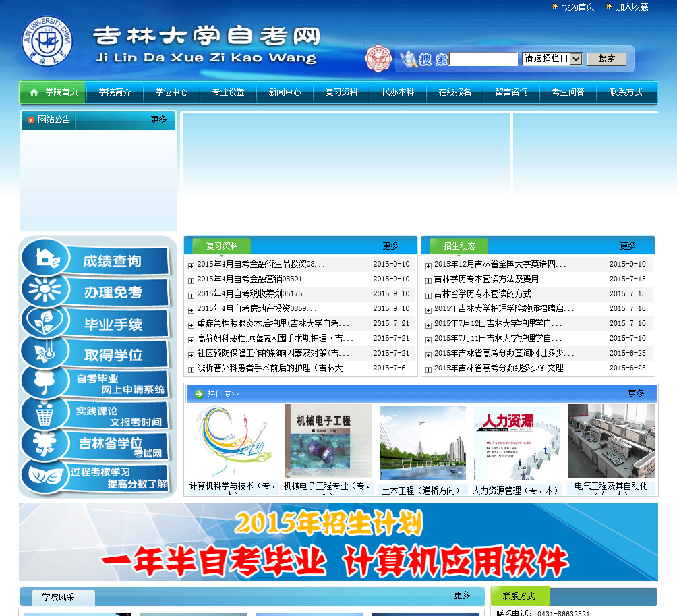Viewport: 677px width, 616px height.
Task: Click 更多 in the 复习资料 panel
Action: point(390,246)
